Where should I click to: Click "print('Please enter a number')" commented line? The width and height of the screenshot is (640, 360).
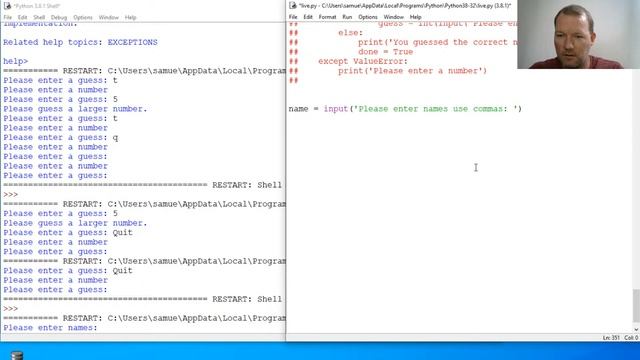412,71
